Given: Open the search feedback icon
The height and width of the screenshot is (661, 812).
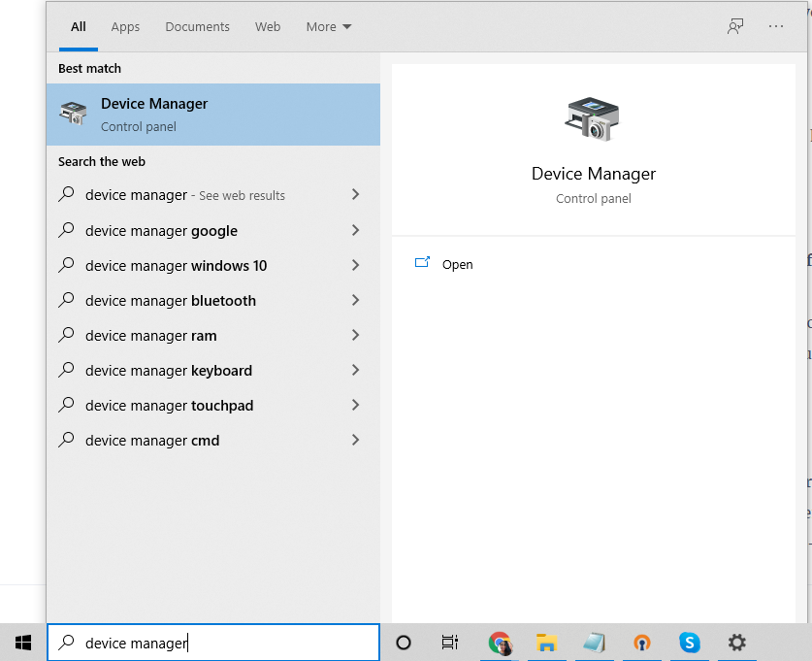Looking at the screenshot, I should coord(735,26).
